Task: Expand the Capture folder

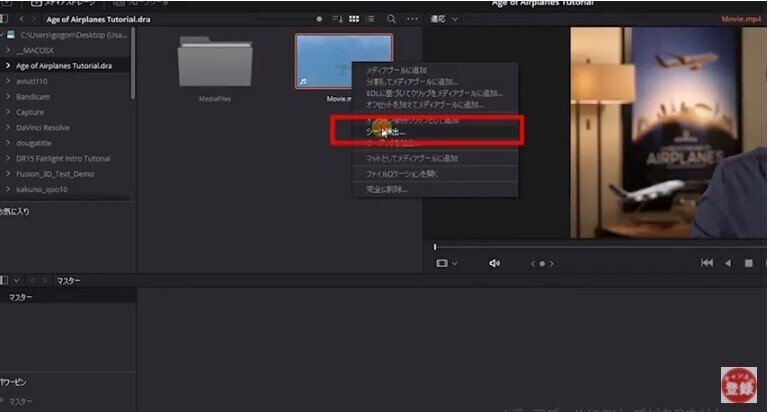Action: click(8, 112)
